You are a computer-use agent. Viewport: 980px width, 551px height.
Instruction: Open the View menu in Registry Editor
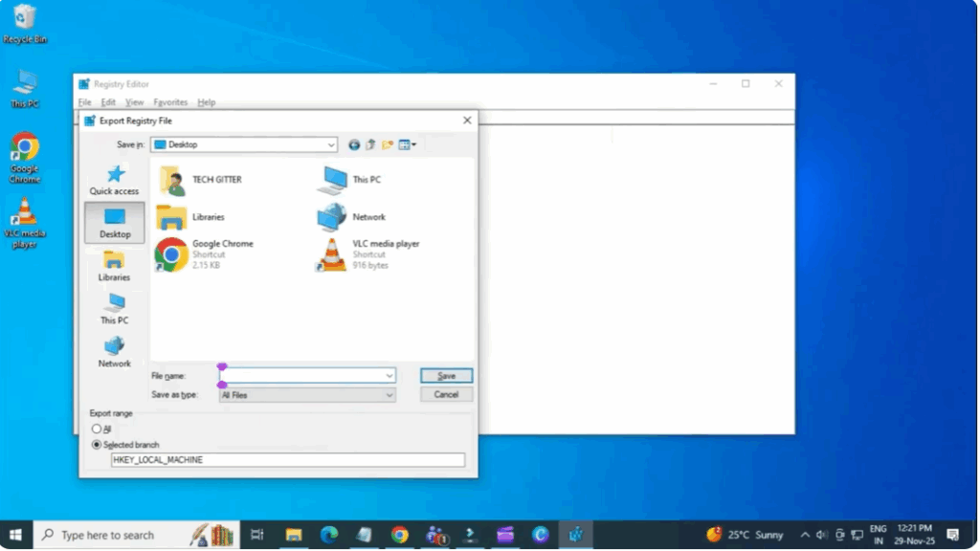click(x=135, y=102)
